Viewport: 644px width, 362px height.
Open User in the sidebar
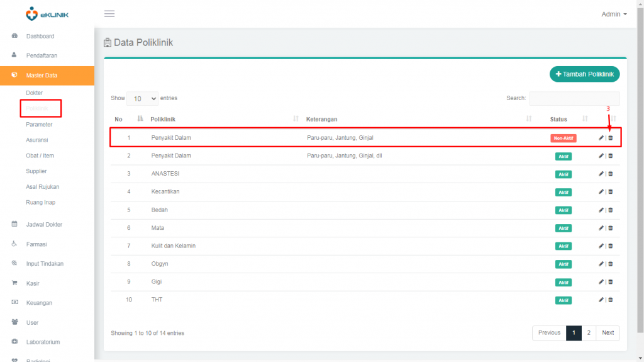coord(32,322)
